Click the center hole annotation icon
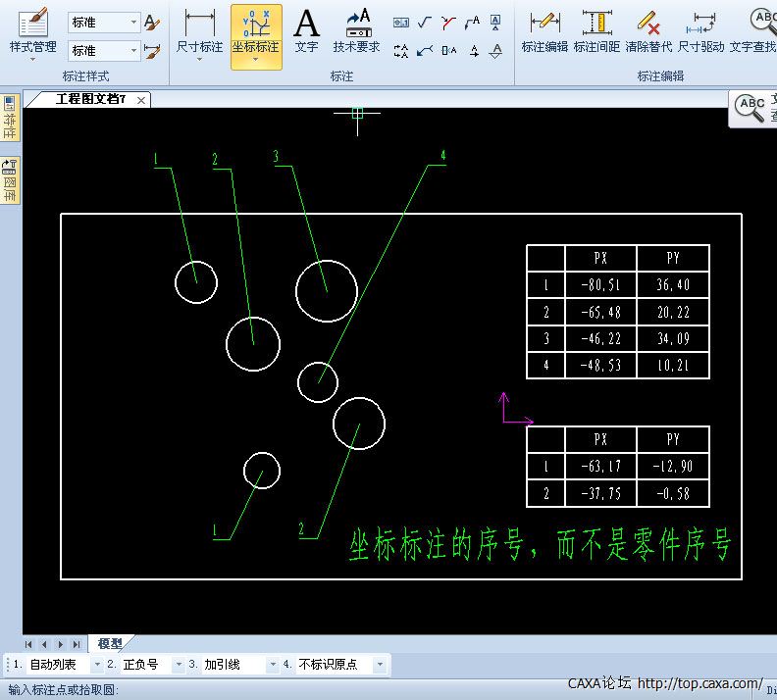 click(x=449, y=51)
